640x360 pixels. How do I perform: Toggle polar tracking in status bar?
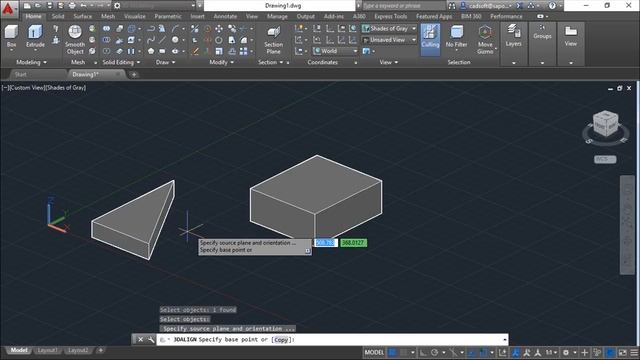(434, 352)
